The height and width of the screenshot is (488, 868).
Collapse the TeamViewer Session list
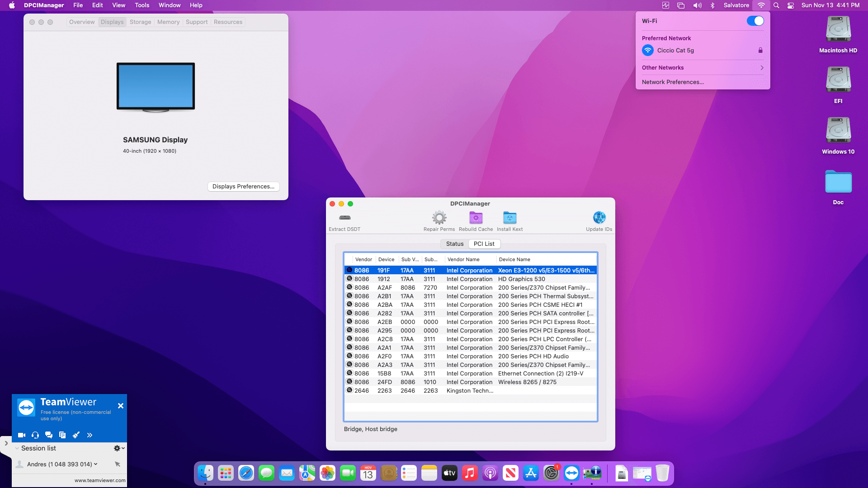coord(17,448)
